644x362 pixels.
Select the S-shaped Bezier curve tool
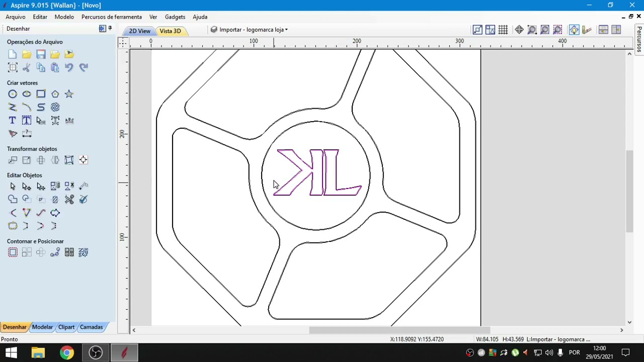point(41,107)
